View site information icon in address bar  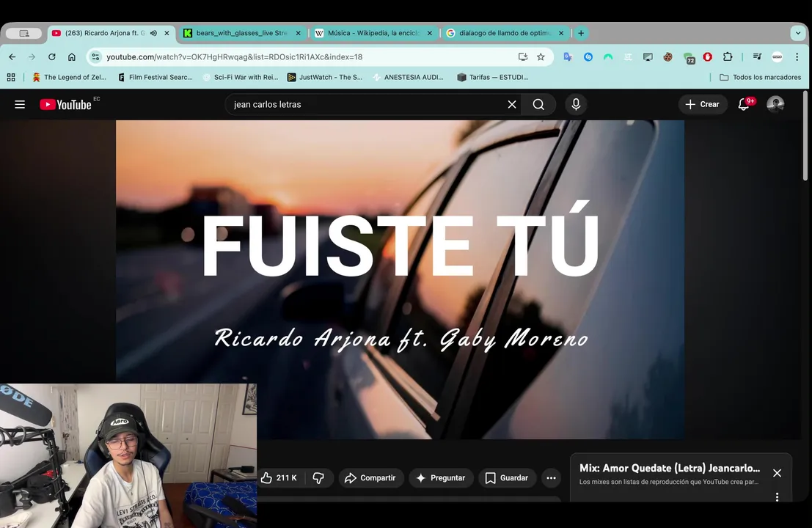[x=95, y=57]
